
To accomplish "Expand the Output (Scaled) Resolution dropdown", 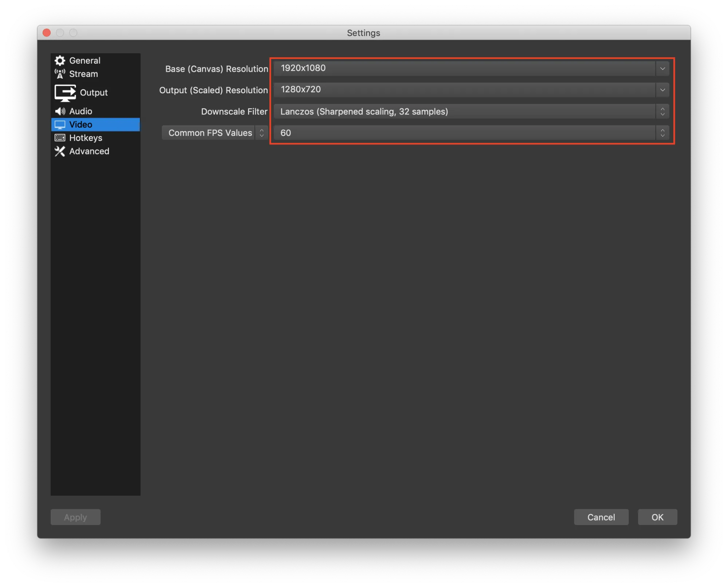I will 663,90.
